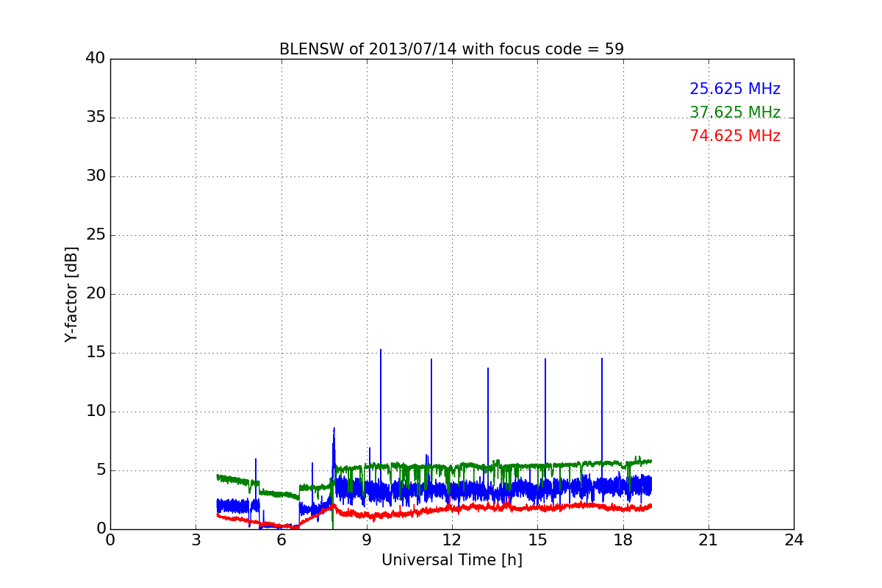Click x-axis tick label 6
882x588 pixels.
(x=282, y=539)
